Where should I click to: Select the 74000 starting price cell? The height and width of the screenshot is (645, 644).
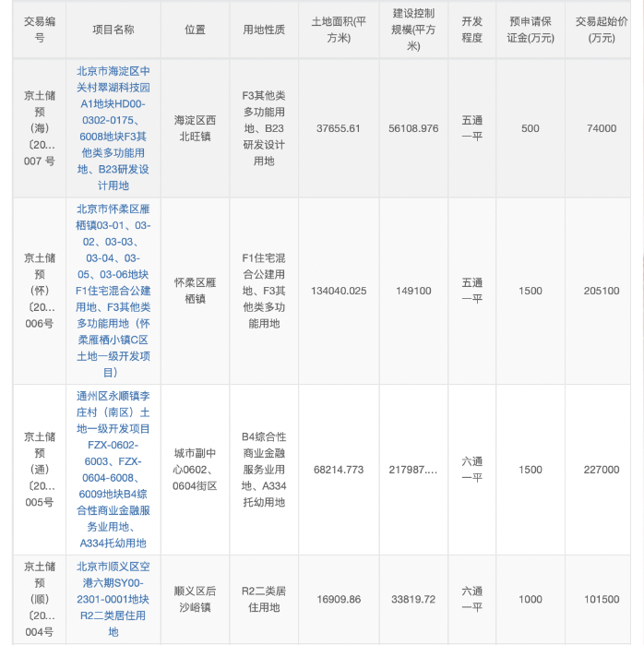(x=602, y=128)
